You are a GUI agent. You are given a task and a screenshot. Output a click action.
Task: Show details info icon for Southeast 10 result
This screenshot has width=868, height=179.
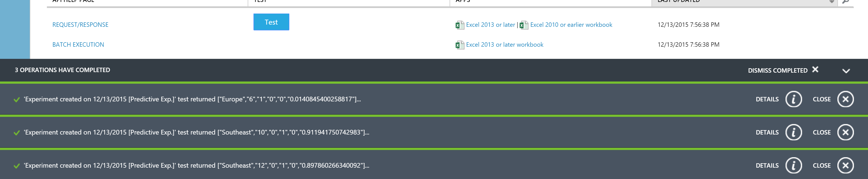click(x=794, y=132)
